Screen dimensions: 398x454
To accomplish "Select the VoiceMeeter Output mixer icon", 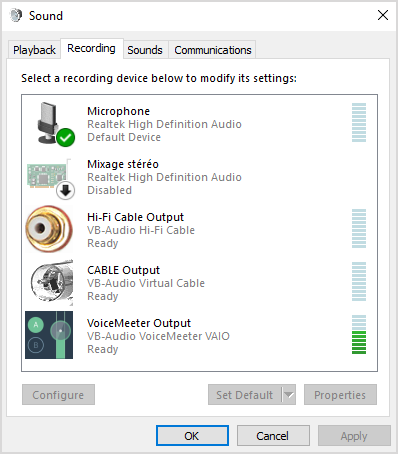I will [x=49, y=335].
